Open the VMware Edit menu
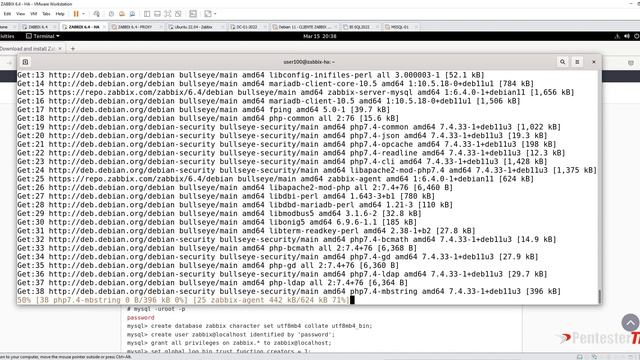The width and height of the screenshot is (640, 360). (7, 13)
